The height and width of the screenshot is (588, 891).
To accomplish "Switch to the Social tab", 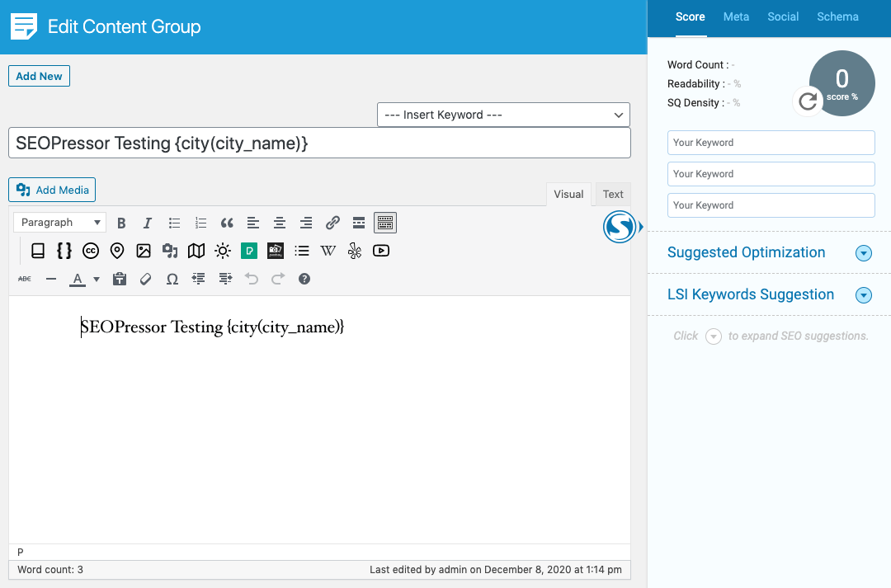I will click(x=783, y=17).
